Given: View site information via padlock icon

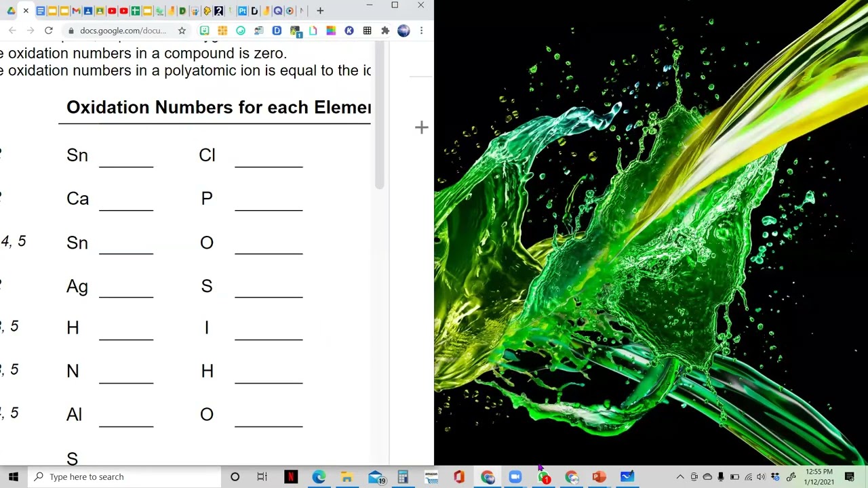Looking at the screenshot, I should tap(71, 30).
